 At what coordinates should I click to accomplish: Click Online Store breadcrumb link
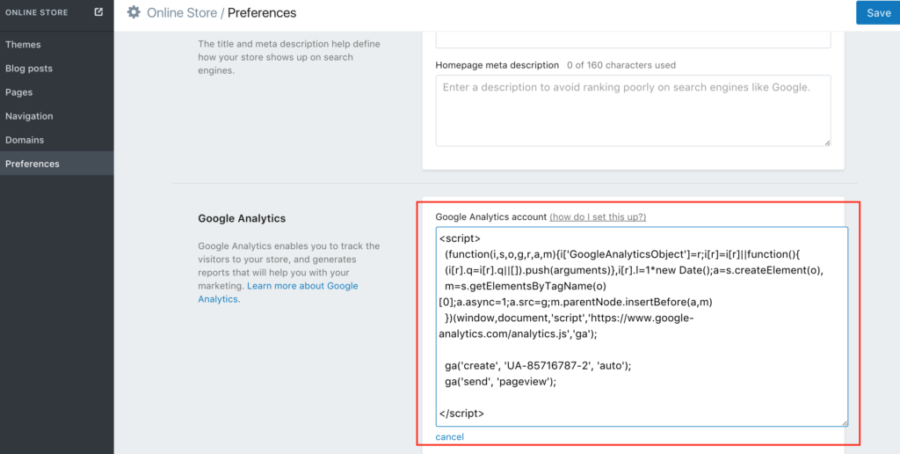(x=179, y=13)
